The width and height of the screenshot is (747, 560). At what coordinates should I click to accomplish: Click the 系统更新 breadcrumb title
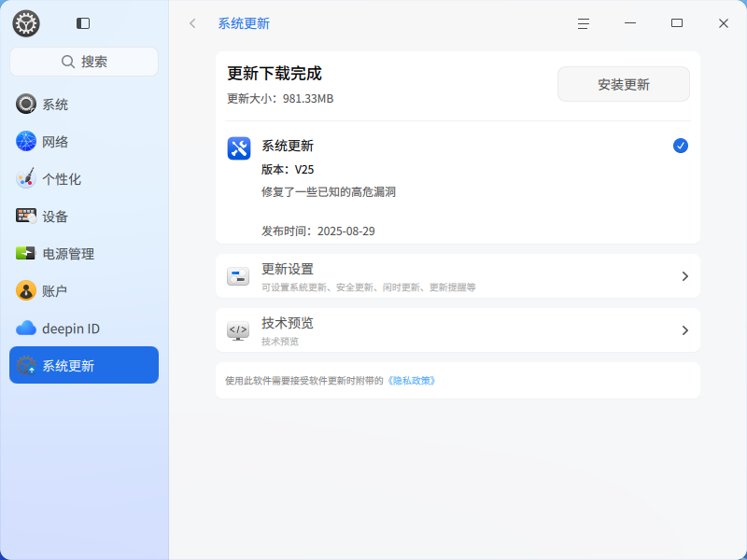point(244,23)
